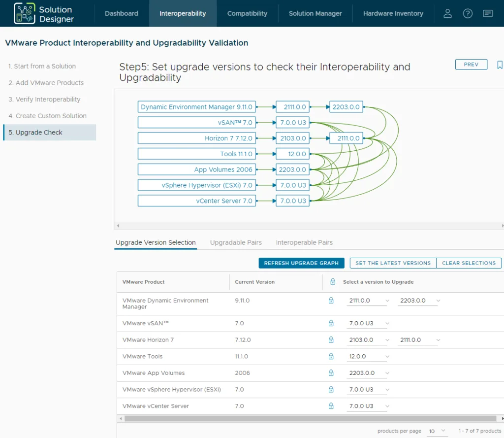Viewport: 504px width, 438px height.
Task: Open Dynamic Environment Manager 2111.0.0 version dropdown
Action: click(x=368, y=301)
